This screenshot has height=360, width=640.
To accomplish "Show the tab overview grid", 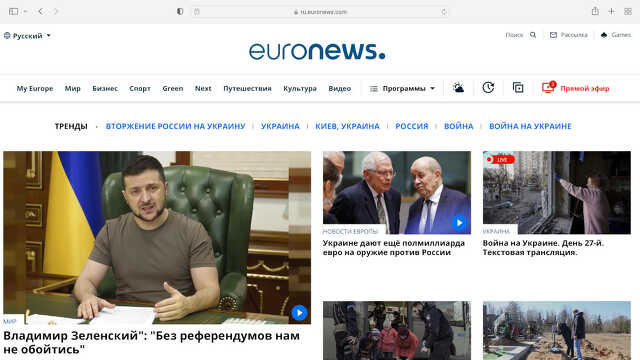I will [628, 11].
